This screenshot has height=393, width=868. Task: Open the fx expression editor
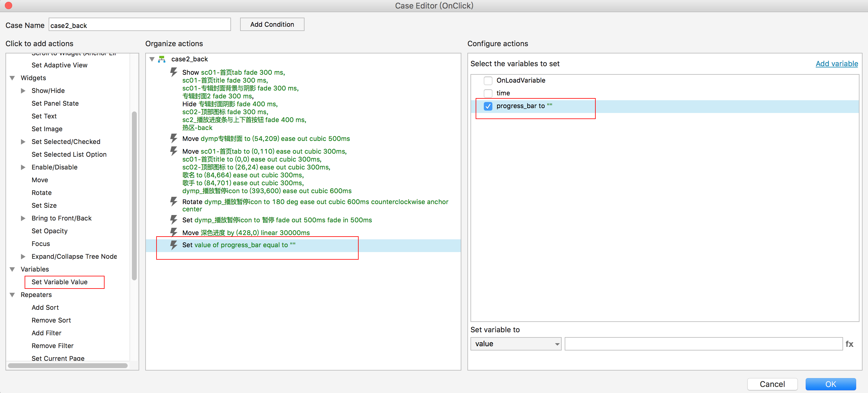(x=849, y=344)
